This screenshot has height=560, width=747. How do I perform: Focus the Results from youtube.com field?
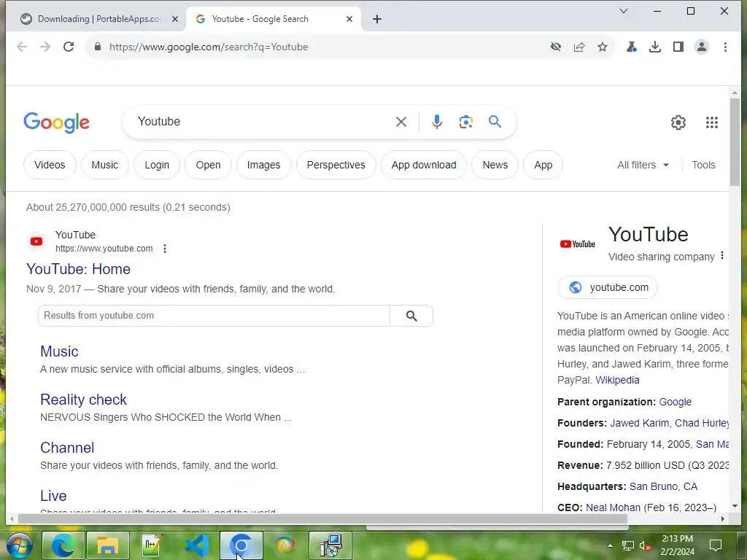pyautogui.click(x=214, y=316)
